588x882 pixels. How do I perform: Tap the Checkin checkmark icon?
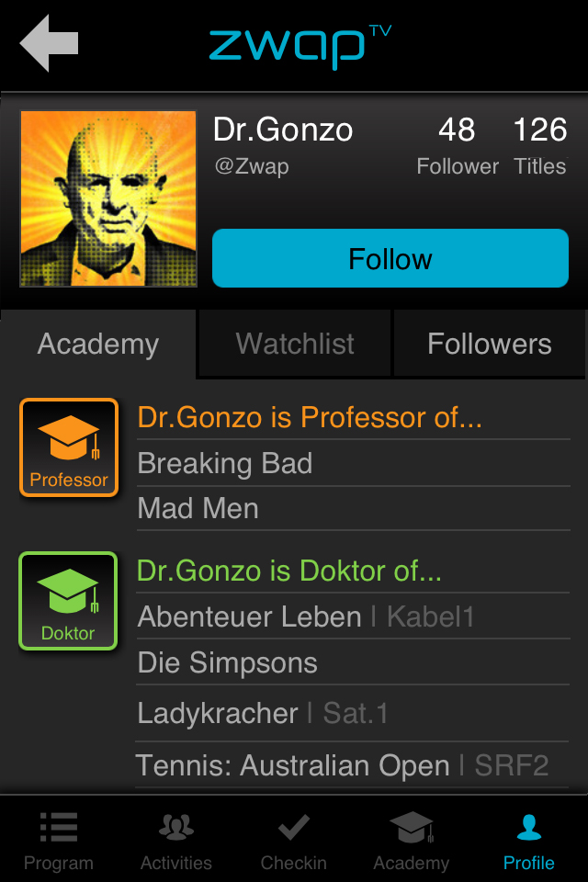click(294, 828)
